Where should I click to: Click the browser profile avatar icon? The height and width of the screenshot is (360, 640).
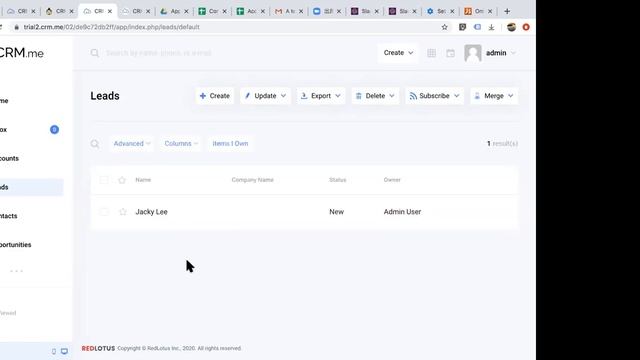pyautogui.click(x=511, y=27)
